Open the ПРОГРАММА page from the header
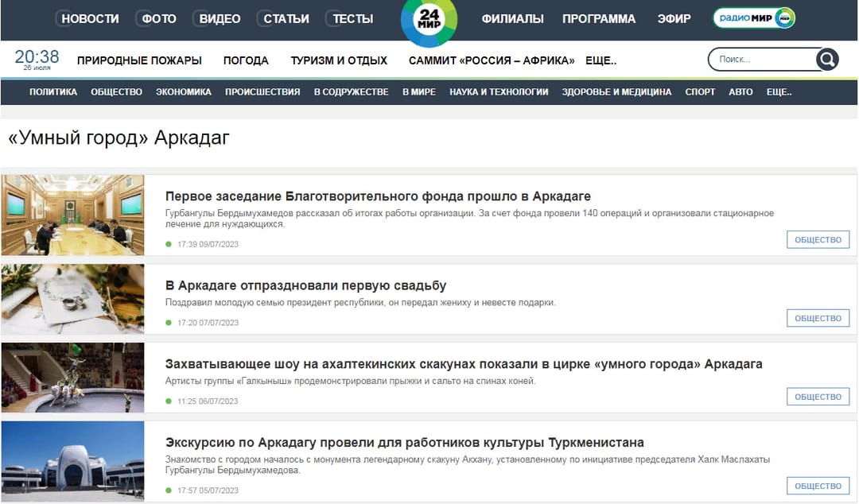The image size is (859, 504). pos(599,17)
